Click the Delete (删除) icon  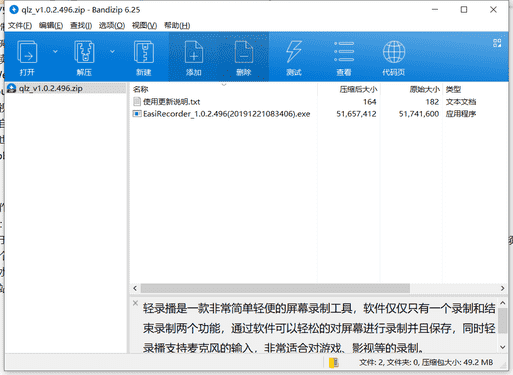244,52
